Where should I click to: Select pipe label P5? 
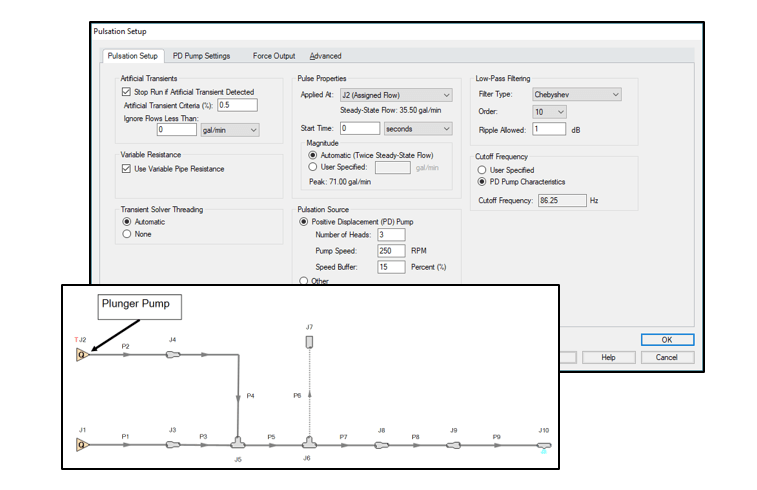[271, 437]
